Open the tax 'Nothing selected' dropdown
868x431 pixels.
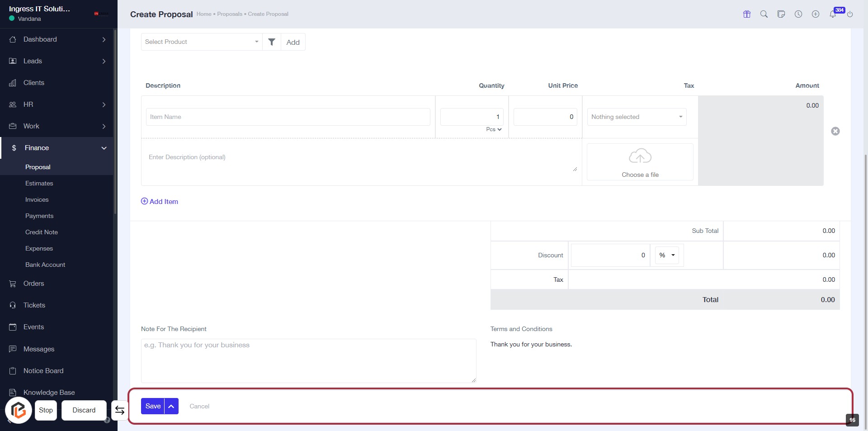pos(637,117)
